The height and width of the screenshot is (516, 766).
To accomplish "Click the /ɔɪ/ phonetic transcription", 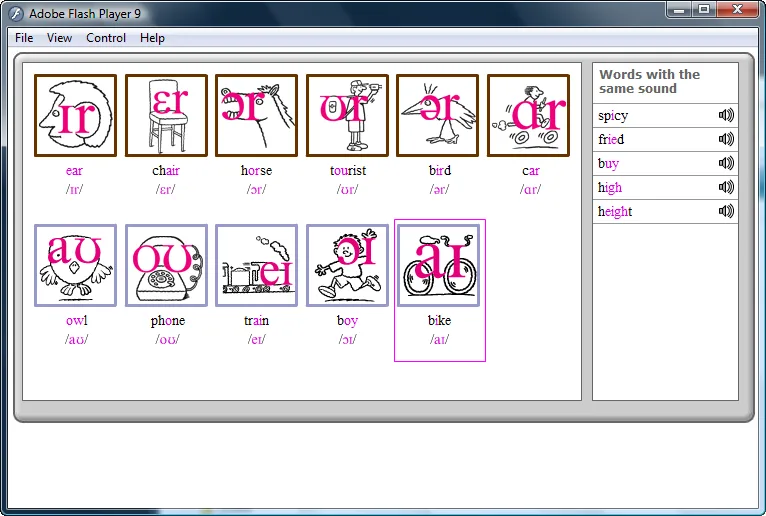I will (x=347, y=340).
